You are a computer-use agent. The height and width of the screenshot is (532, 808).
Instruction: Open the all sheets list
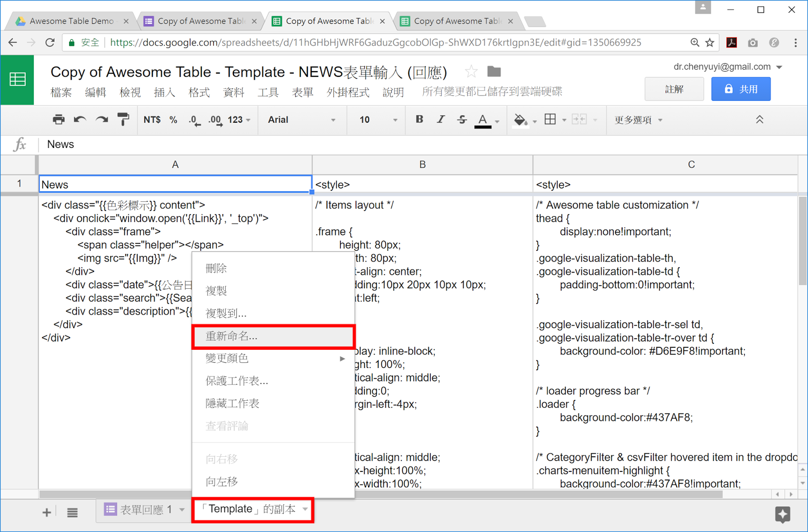73,513
